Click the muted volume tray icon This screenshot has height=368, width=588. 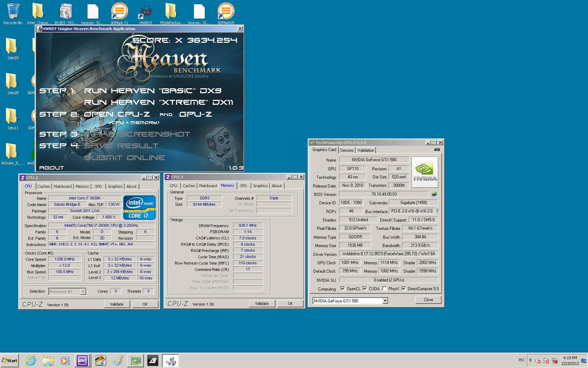tap(538, 361)
